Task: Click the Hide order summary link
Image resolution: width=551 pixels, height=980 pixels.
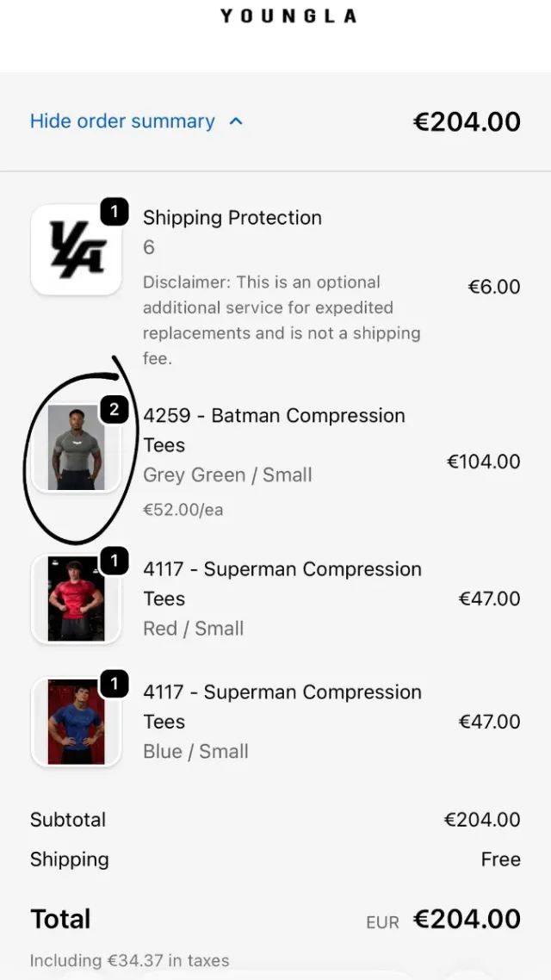Action: (121, 121)
